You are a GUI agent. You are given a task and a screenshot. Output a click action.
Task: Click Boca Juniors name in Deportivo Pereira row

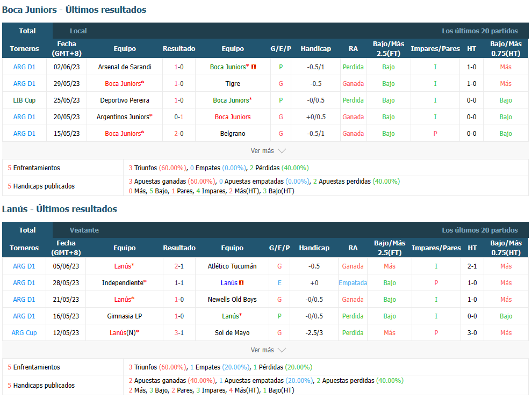tap(231, 100)
